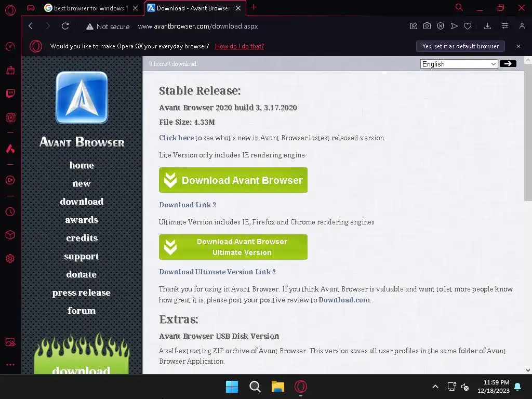Open awards in site menu

[82, 220]
